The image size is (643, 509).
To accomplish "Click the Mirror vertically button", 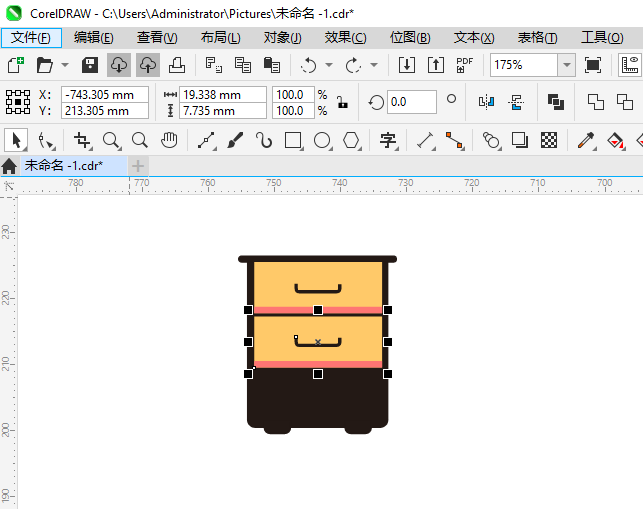I will [x=516, y=102].
